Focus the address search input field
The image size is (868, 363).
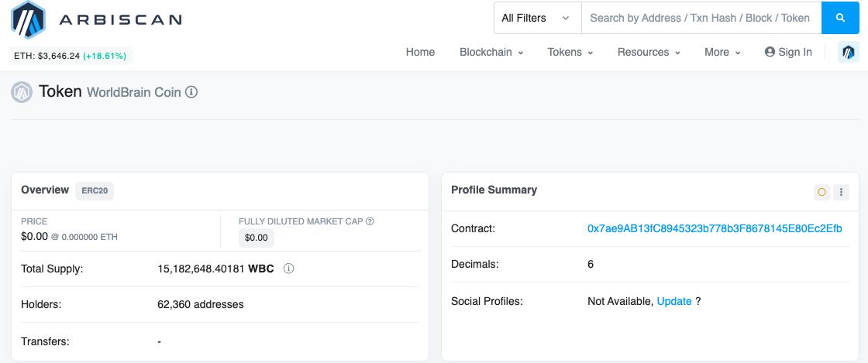pos(701,18)
